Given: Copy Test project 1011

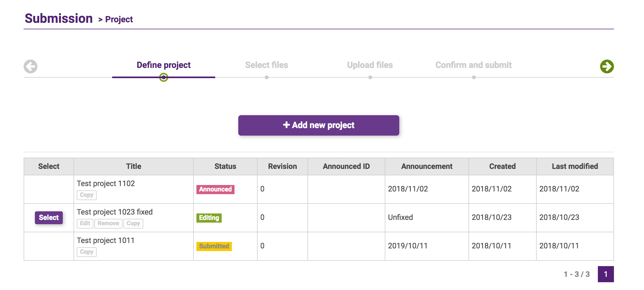Looking at the screenshot, I should click(86, 252).
